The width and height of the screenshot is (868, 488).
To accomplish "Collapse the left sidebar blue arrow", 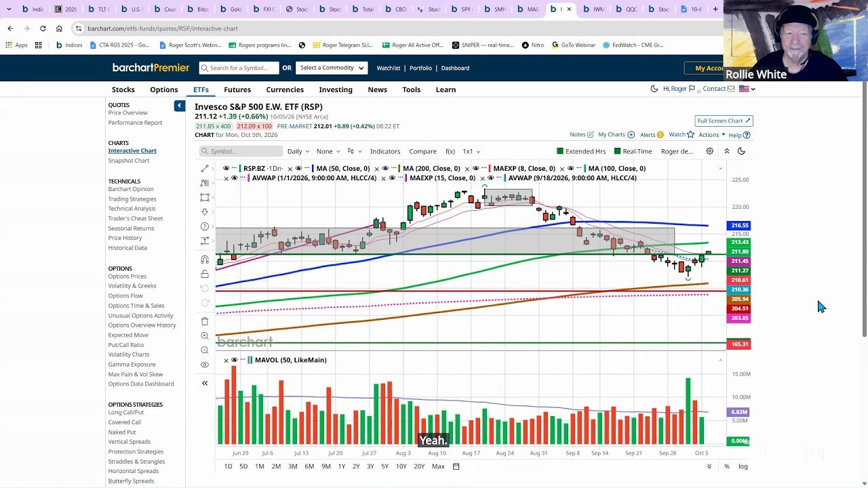I will tap(179, 106).
